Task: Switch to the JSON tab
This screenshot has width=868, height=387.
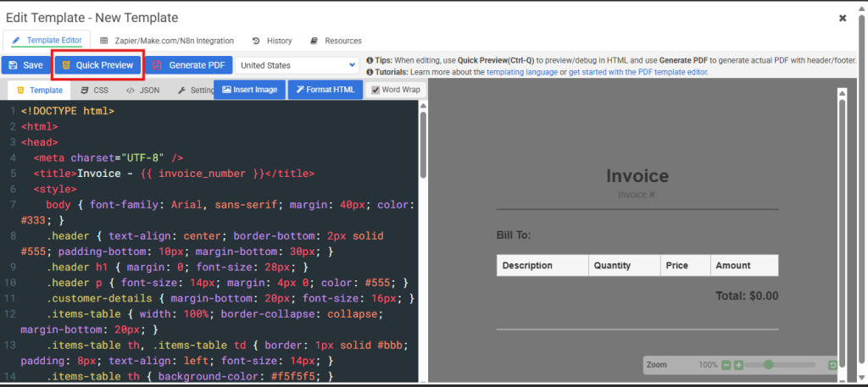Action: pyautogui.click(x=142, y=90)
